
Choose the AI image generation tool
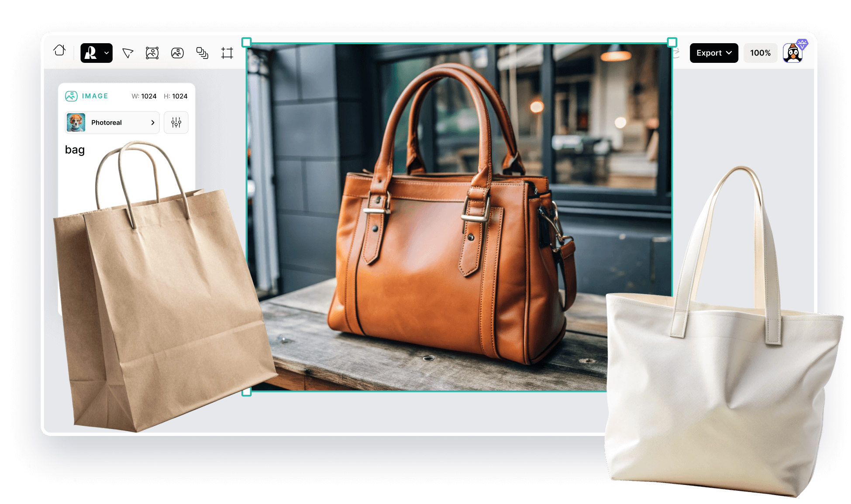pyautogui.click(x=177, y=53)
